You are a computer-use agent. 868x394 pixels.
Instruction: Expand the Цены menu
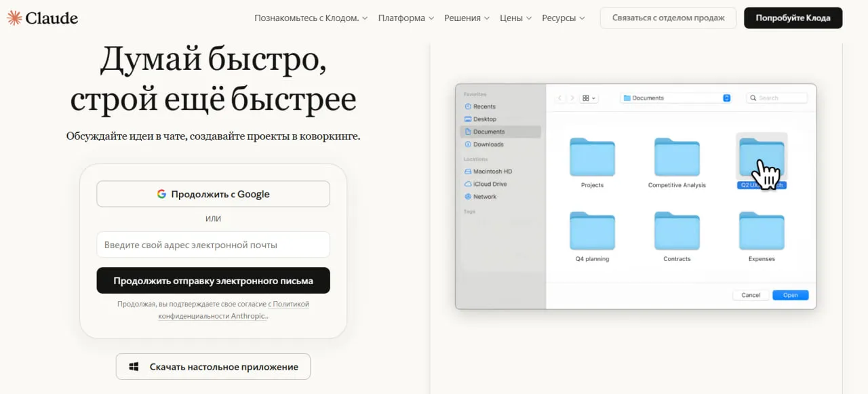pyautogui.click(x=516, y=18)
